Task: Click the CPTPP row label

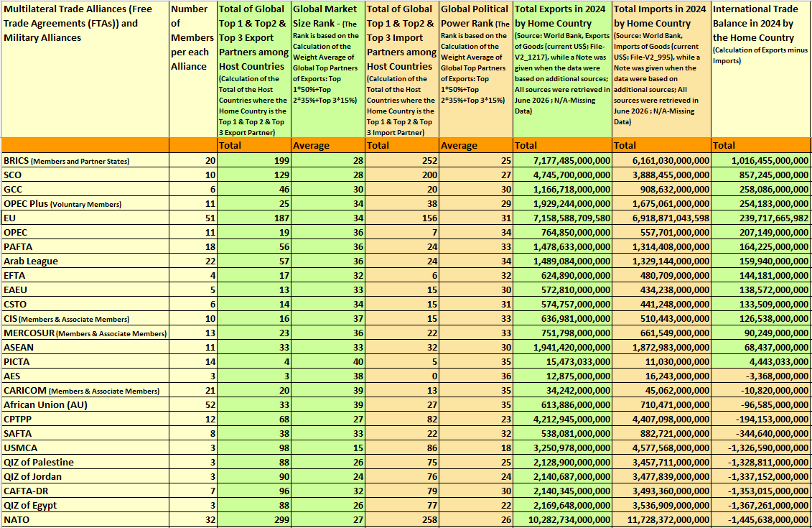Action: (x=85, y=420)
